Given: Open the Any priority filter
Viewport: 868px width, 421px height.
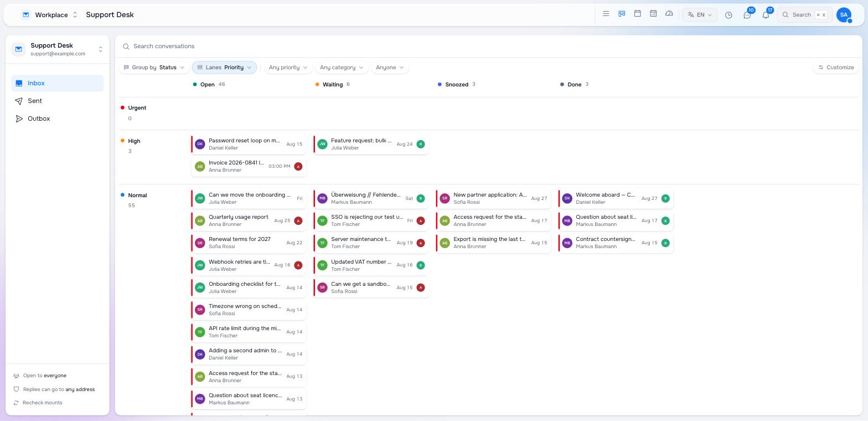Looking at the screenshot, I should coord(287,68).
